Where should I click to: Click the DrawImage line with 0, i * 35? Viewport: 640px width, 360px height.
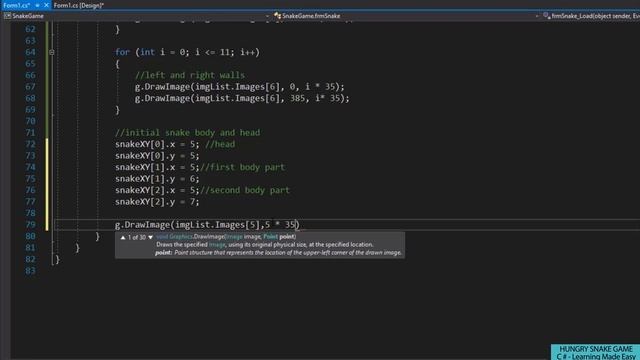(240, 87)
